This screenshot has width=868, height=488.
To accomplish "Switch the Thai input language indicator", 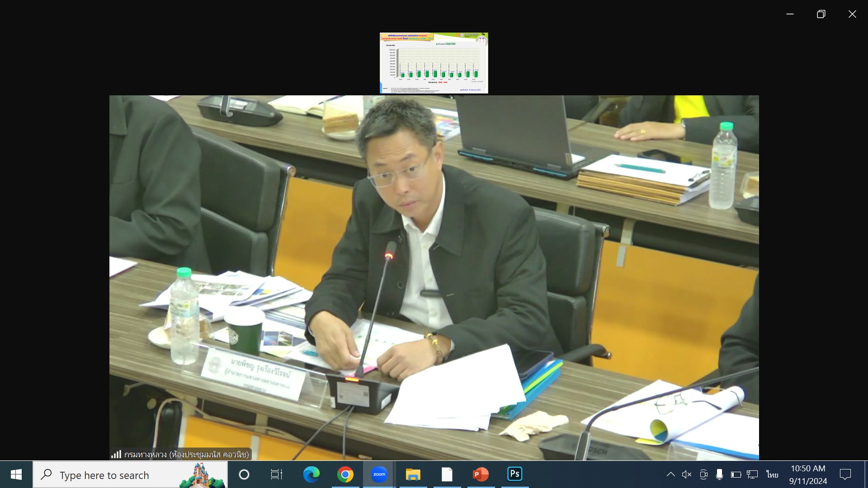I will pos(772,474).
